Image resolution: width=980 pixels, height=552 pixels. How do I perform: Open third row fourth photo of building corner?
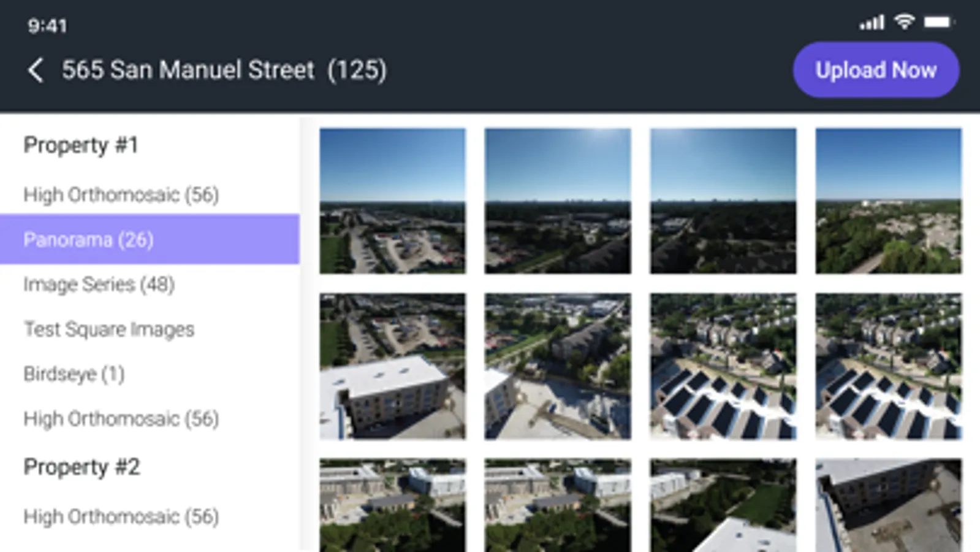click(x=889, y=505)
